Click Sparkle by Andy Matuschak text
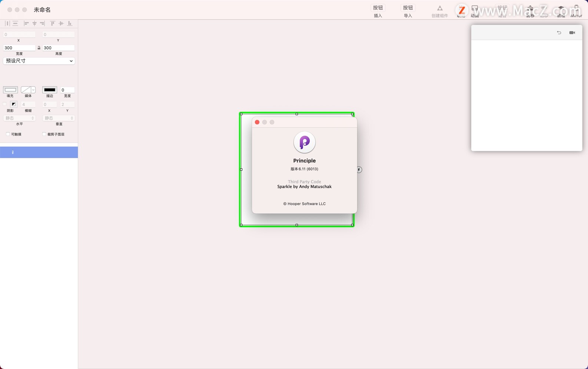 pyautogui.click(x=305, y=187)
